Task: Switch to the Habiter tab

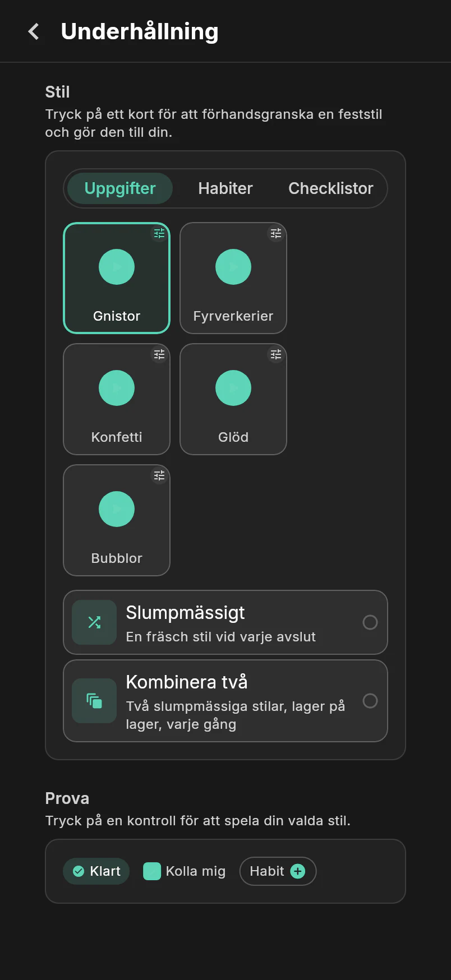Action: (x=225, y=188)
